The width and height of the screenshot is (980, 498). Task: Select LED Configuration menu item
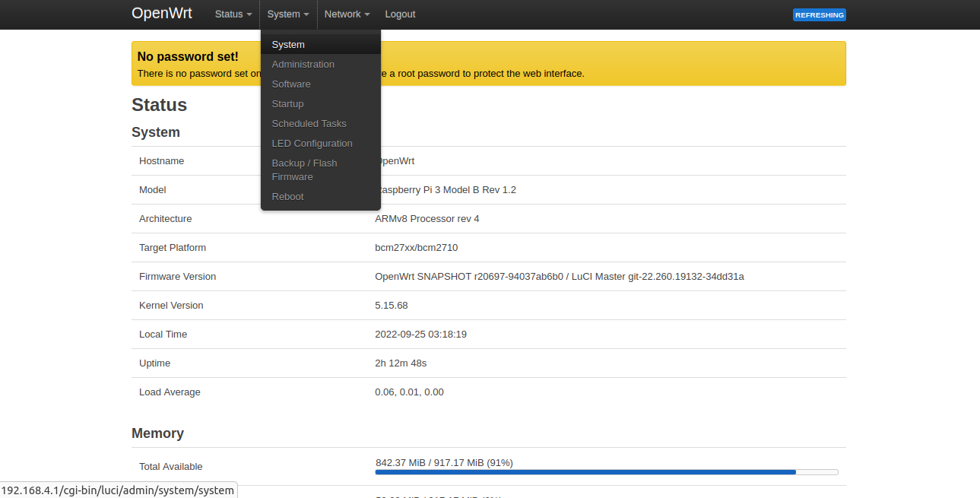[x=321, y=144]
